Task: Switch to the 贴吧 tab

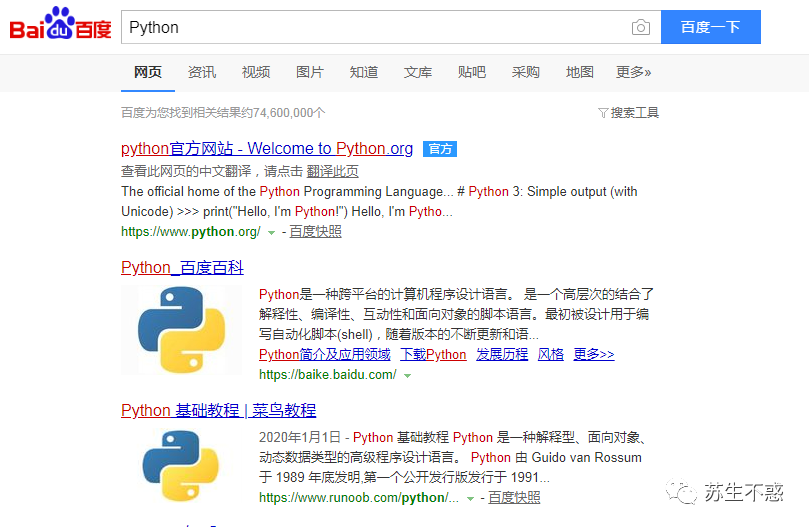Action: 472,72
